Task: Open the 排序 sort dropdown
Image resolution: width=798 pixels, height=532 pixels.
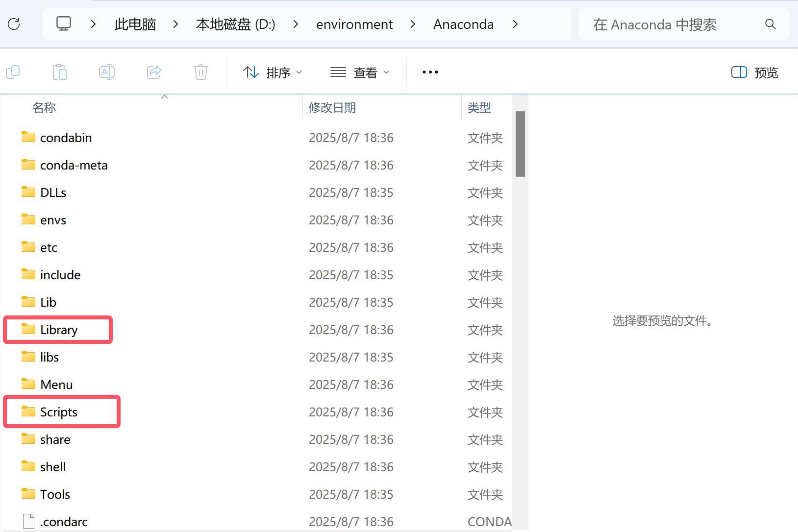Action: tap(273, 72)
